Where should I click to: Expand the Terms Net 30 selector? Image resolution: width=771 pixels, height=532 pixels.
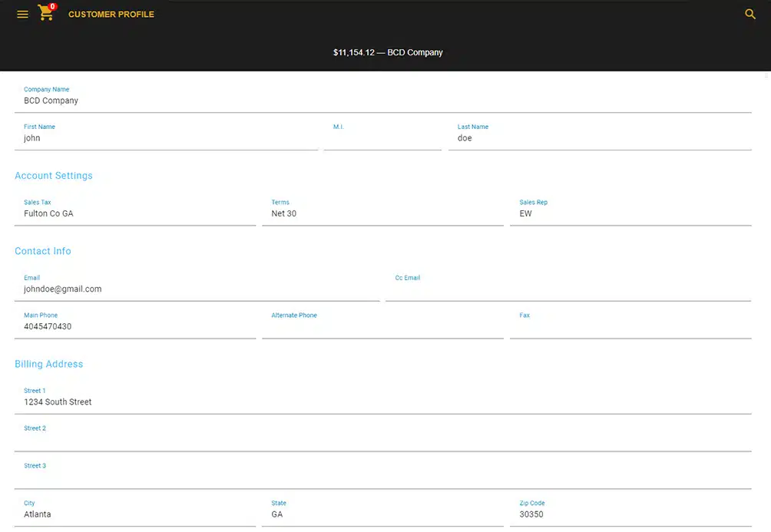coord(382,213)
